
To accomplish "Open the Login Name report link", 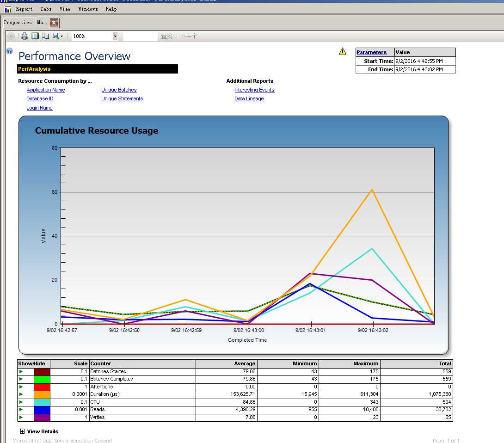I will tap(39, 108).
